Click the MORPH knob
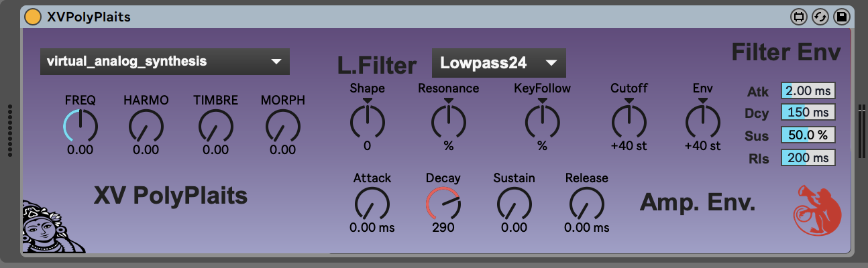Image resolution: width=868 pixels, height=268 pixels. pyautogui.click(x=283, y=125)
